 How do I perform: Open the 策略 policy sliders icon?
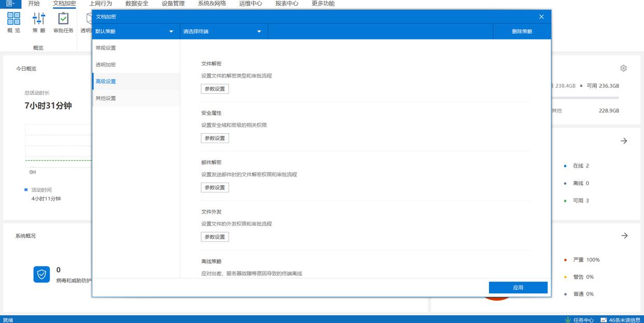coord(39,19)
